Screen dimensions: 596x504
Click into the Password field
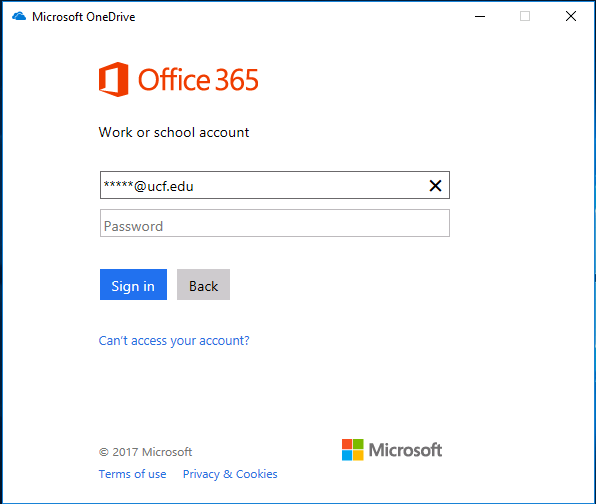click(x=275, y=223)
